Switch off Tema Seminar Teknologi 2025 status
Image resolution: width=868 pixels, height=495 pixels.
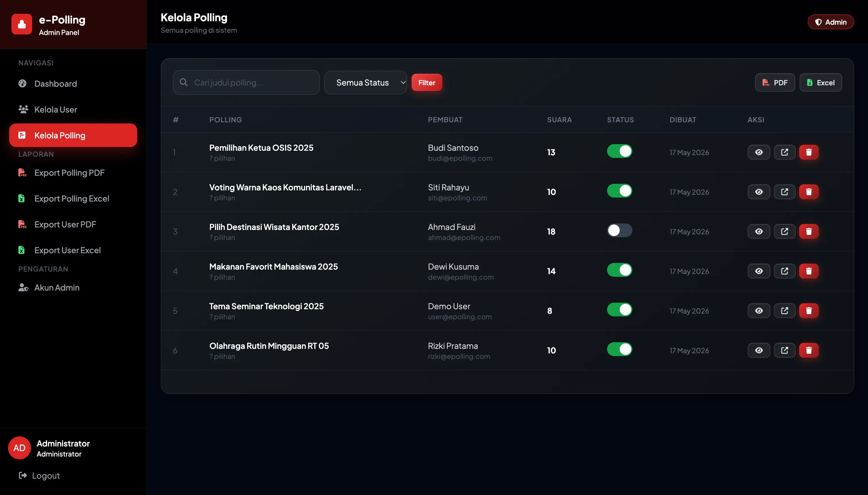pyautogui.click(x=619, y=310)
